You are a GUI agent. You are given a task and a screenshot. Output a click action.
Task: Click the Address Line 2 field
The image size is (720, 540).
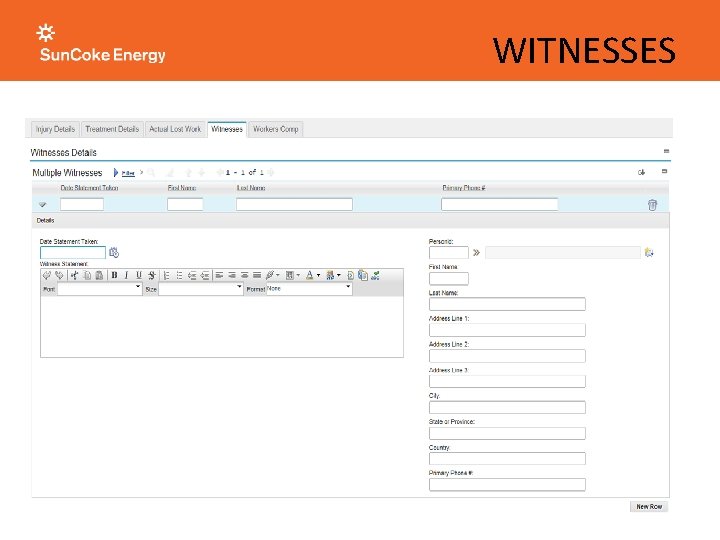point(507,356)
